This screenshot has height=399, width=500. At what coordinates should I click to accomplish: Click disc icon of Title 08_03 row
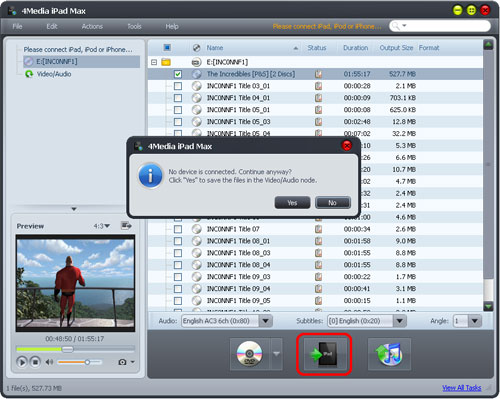197,253
